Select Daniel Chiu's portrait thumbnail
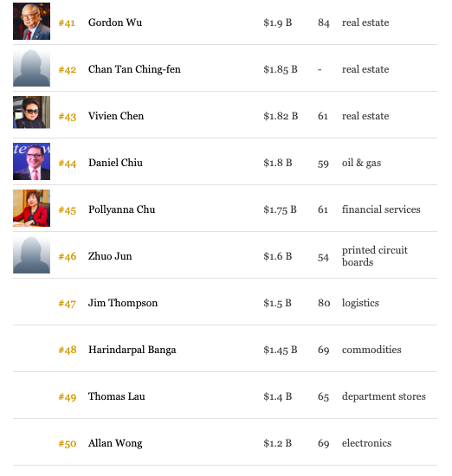The width and height of the screenshot is (452, 476). (x=31, y=162)
